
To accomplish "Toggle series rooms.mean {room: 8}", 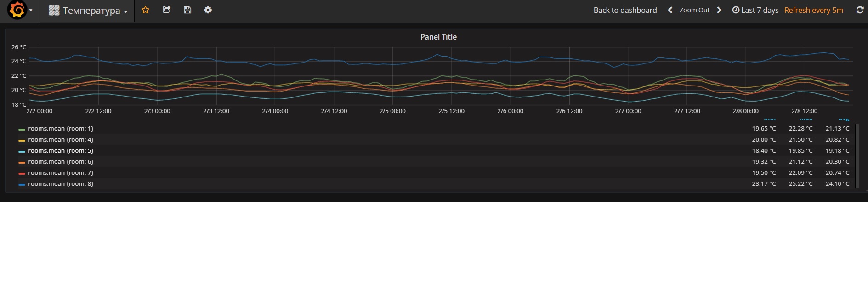I will coord(61,184).
